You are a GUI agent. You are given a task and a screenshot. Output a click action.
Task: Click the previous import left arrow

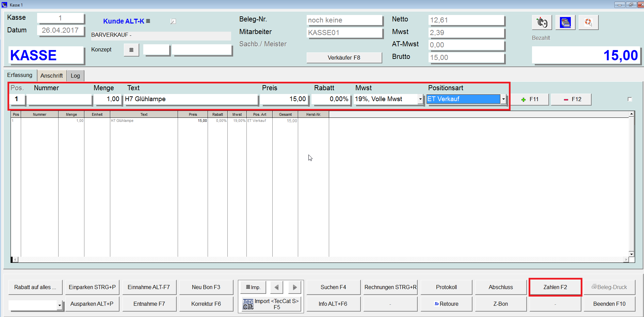click(x=276, y=287)
